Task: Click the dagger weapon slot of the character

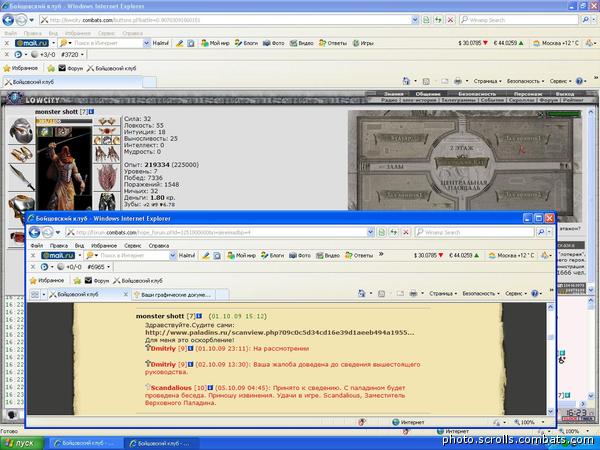Action: click(x=21, y=177)
